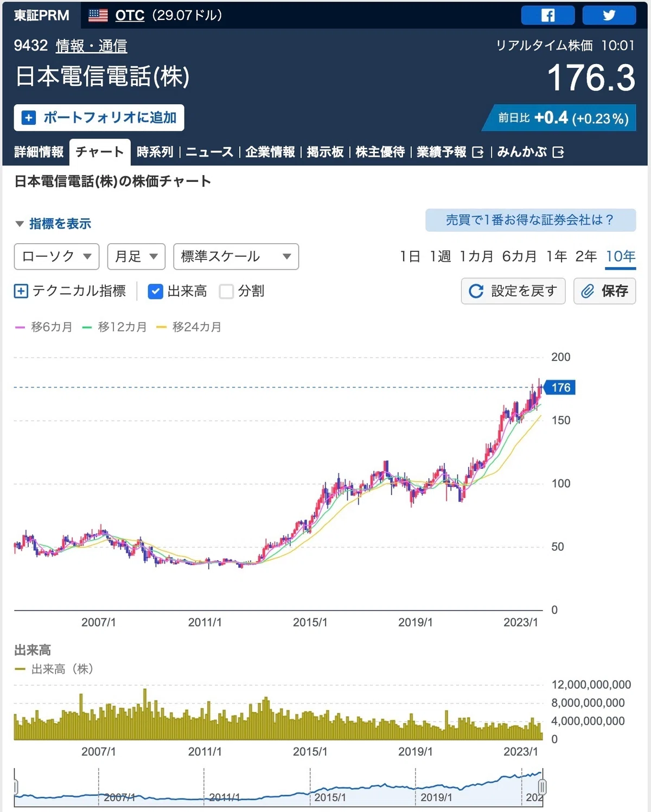This screenshot has width=651, height=812.
Task: Click reset arrow icon in 設定を戻す
Action: [x=476, y=291]
